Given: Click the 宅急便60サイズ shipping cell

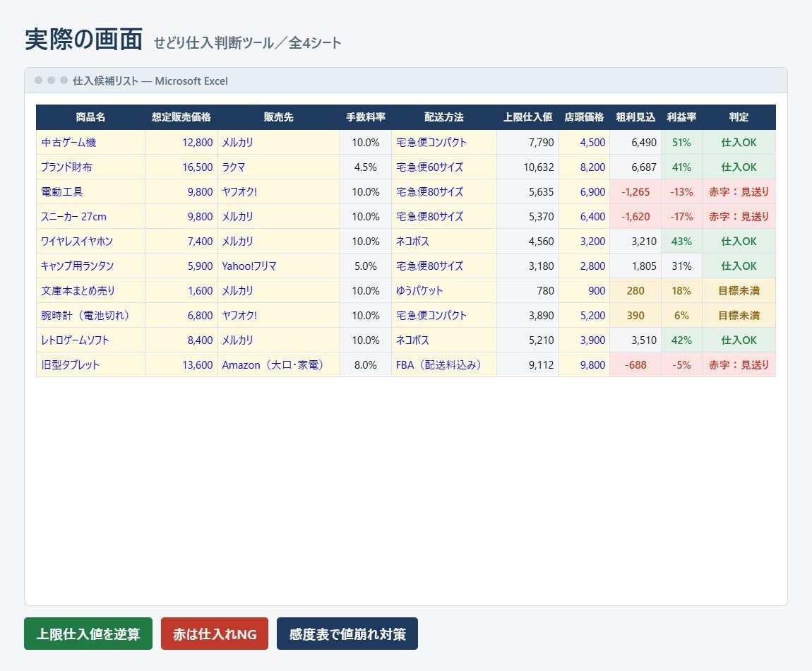Looking at the screenshot, I should coord(444,167).
